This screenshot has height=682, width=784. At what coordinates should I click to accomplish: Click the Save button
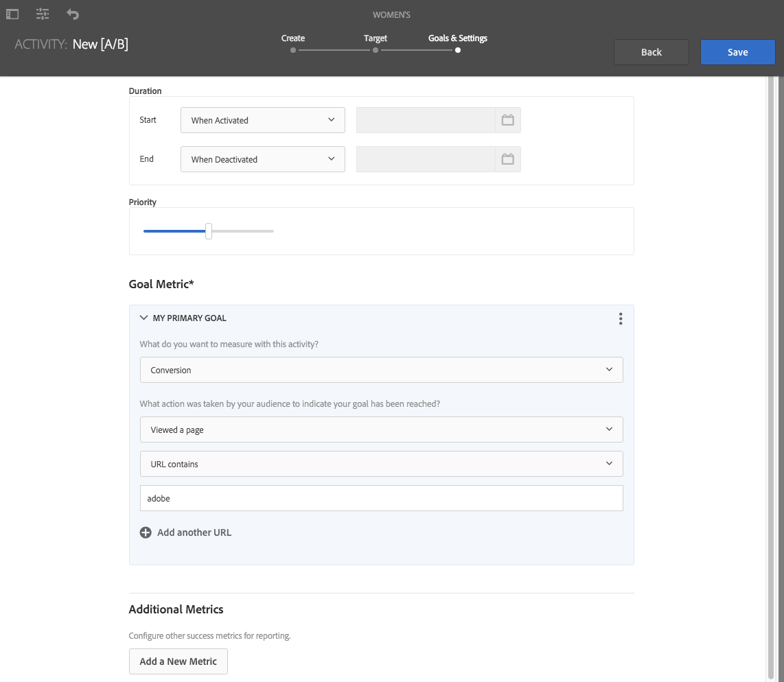pos(737,52)
